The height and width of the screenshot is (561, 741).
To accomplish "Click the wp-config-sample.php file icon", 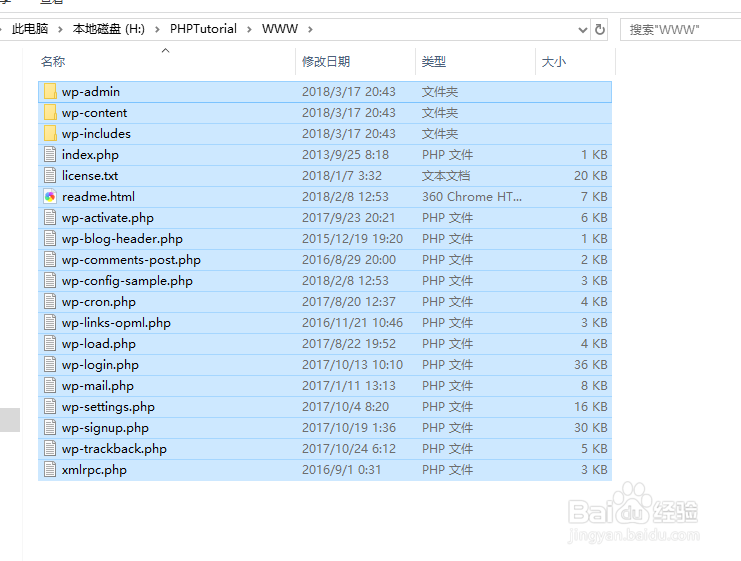I will coord(50,281).
